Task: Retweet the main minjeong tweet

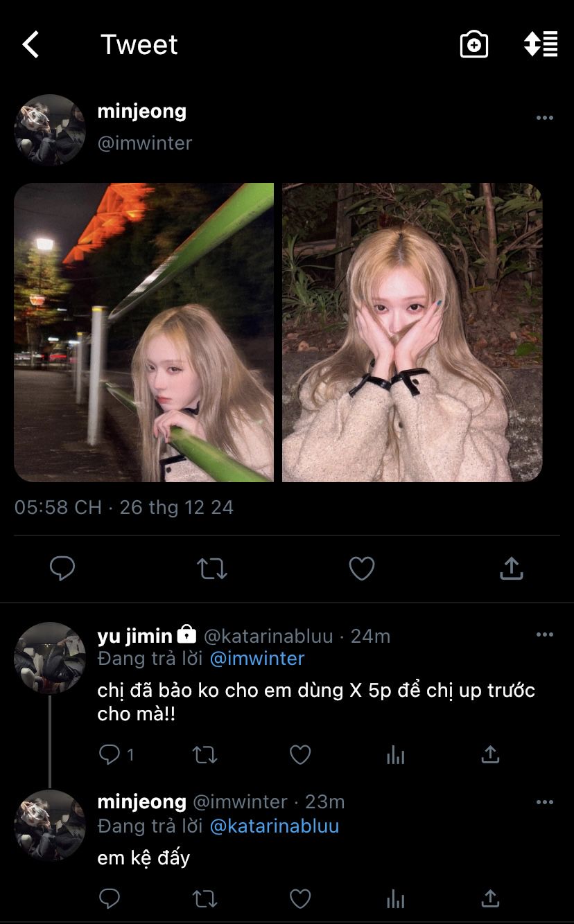Action: click(x=212, y=569)
